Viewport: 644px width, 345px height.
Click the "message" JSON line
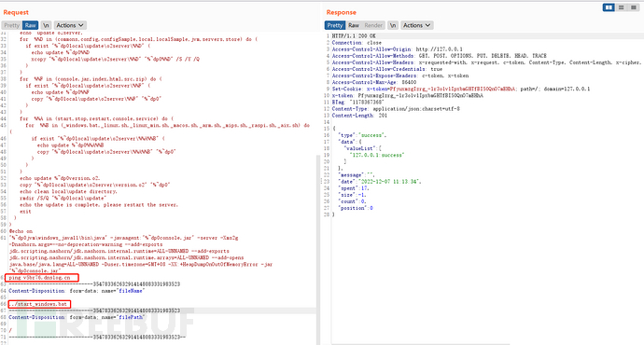(x=357, y=175)
